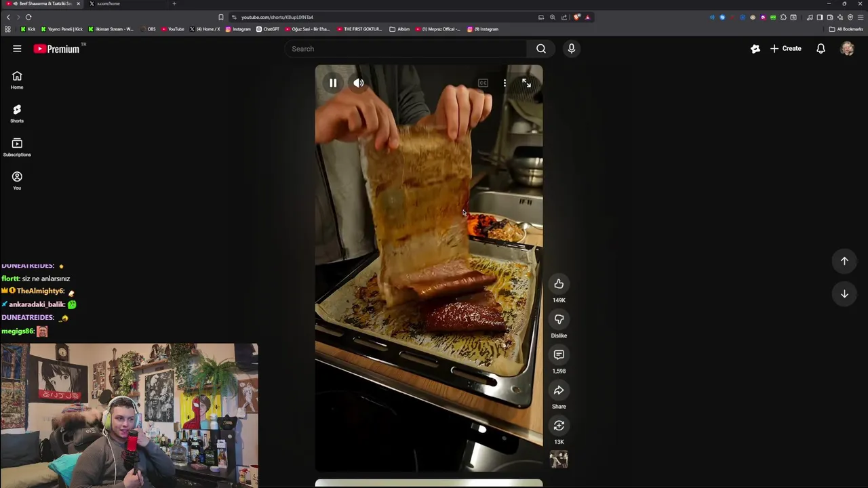Open the YouTube notifications bell

821,49
